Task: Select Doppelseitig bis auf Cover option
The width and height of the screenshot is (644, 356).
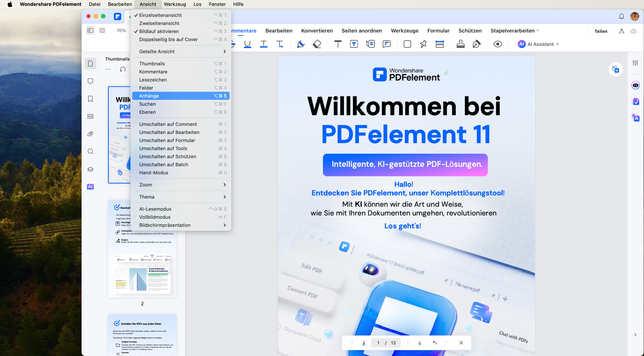Action: [181, 39]
